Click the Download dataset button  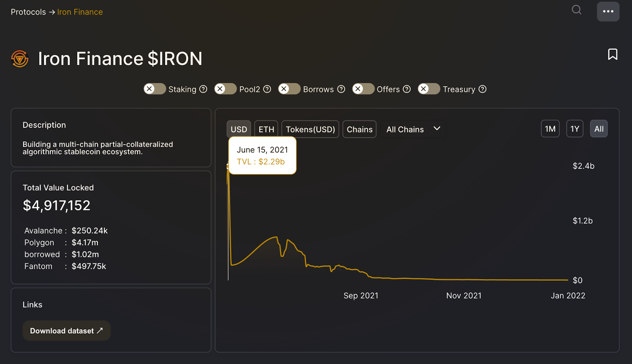click(66, 330)
